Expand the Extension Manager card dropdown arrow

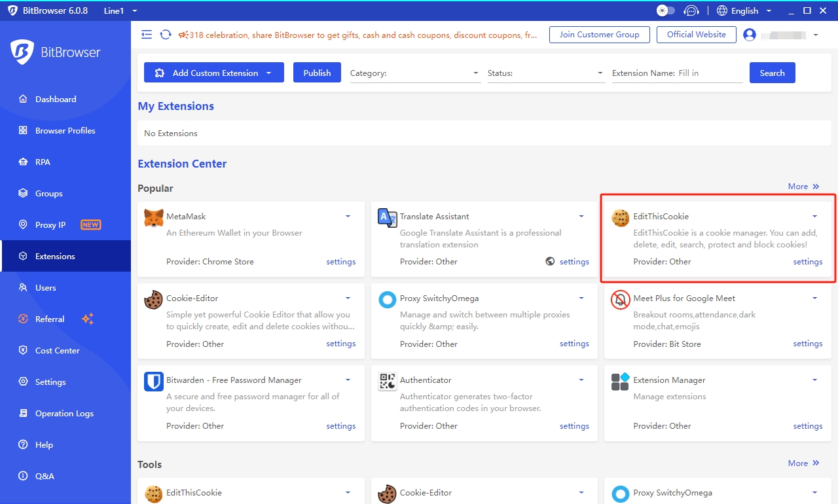pyautogui.click(x=814, y=380)
